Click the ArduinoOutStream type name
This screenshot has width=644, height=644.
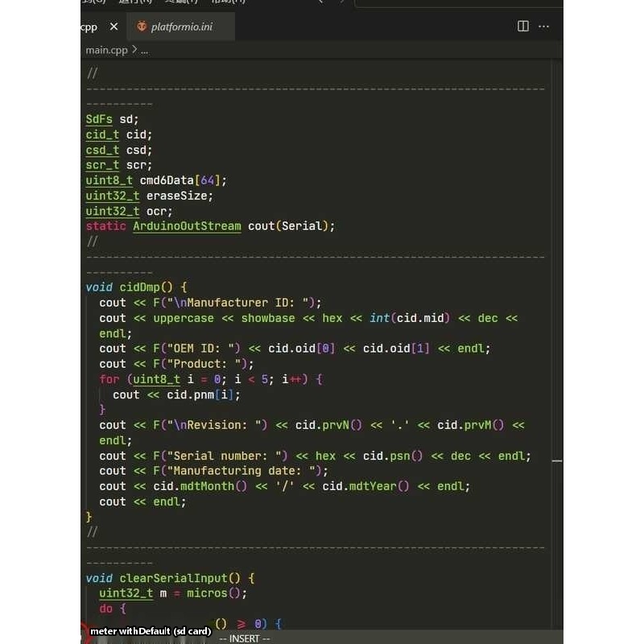coord(187,226)
